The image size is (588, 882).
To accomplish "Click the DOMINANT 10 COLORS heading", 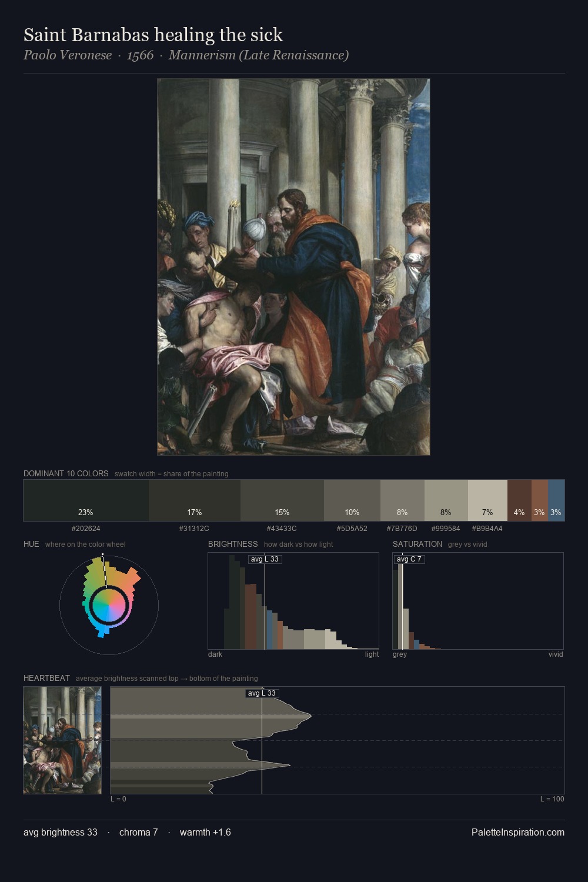I will click(x=66, y=473).
